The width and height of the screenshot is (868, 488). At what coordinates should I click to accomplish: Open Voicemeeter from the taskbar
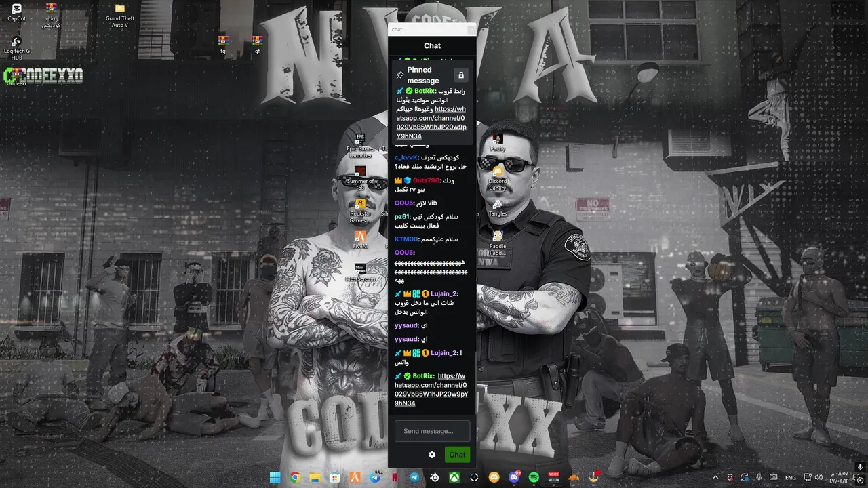(553, 477)
